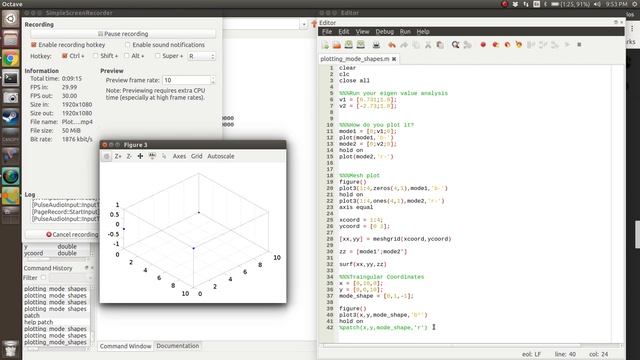Click the New Script icon in Editor toolbar

click(325, 45)
